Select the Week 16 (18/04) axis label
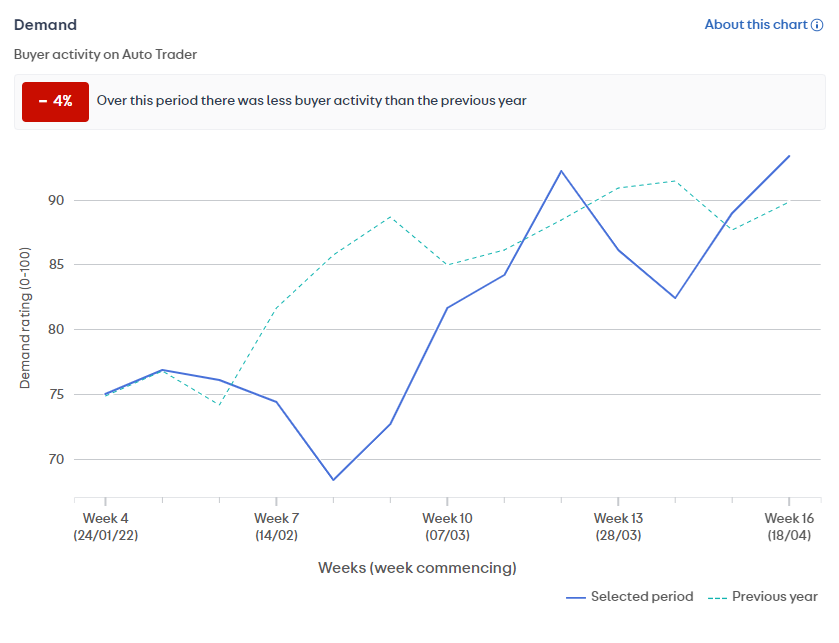Screen dimensions: 839x643 (789, 526)
